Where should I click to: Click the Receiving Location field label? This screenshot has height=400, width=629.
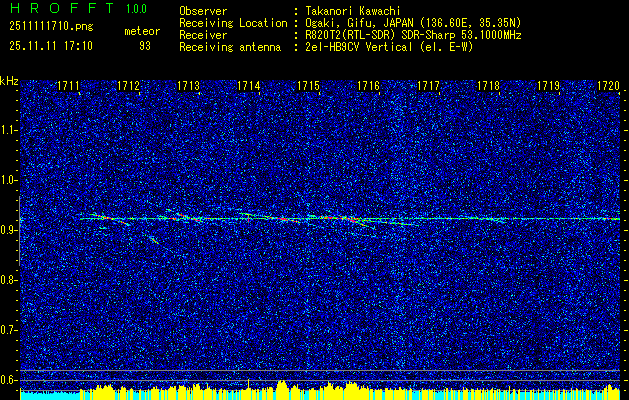click(233, 23)
